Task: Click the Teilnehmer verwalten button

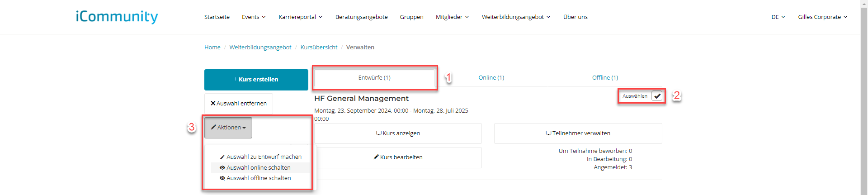Action: coord(578,133)
